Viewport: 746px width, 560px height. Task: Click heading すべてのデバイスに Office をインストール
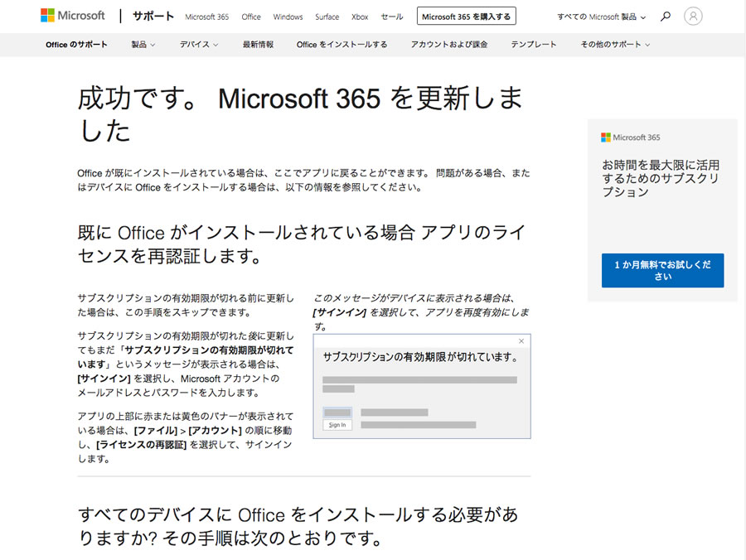[x=298, y=526]
